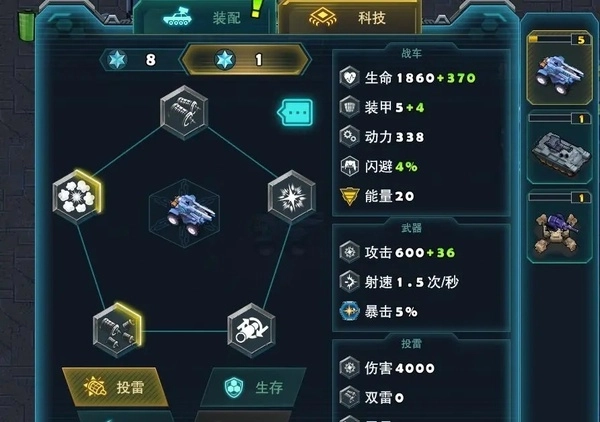Select the rotating cannon reload skill hexagon

[x=251, y=330]
